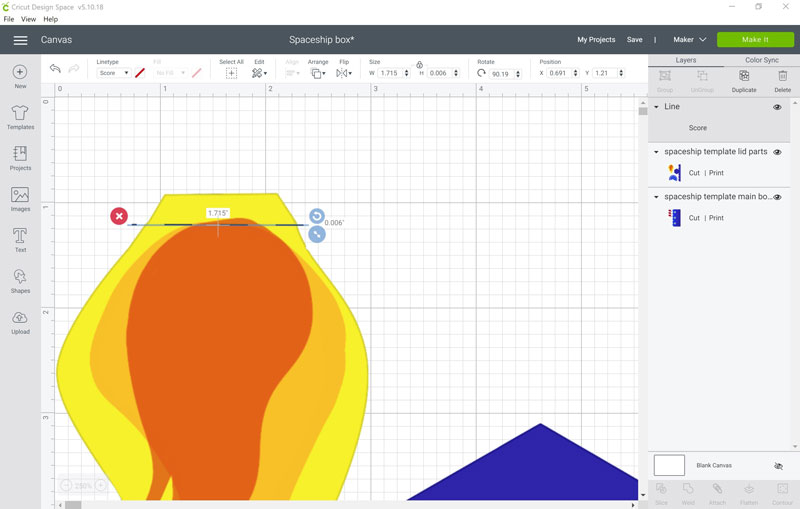Click the Fill color swatch

[x=196, y=73]
